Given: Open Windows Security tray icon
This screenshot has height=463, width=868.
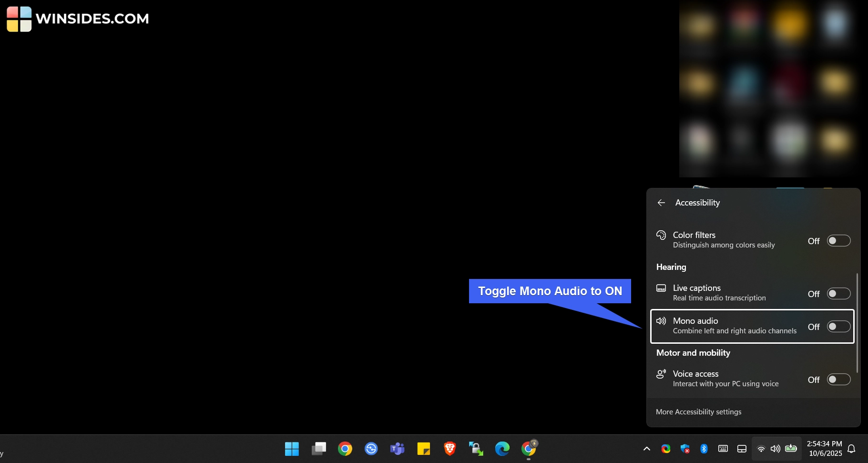Looking at the screenshot, I should tap(685, 449).
